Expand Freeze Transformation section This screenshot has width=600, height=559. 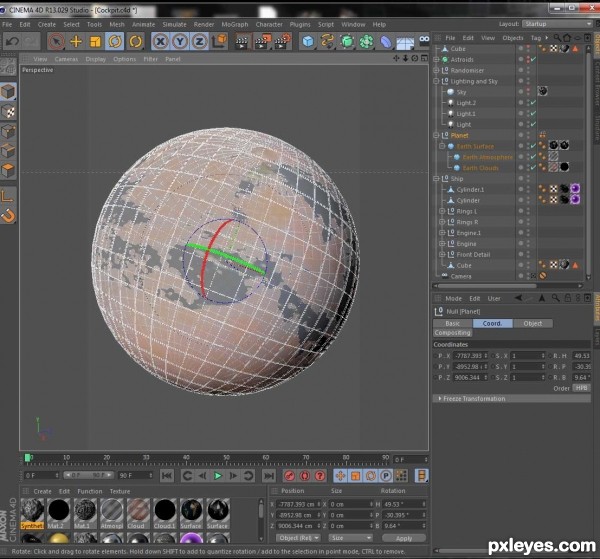512,399
